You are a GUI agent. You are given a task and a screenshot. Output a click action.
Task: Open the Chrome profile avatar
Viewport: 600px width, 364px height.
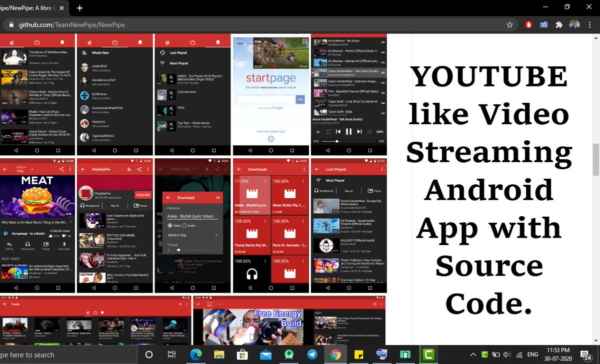point(575,24)
